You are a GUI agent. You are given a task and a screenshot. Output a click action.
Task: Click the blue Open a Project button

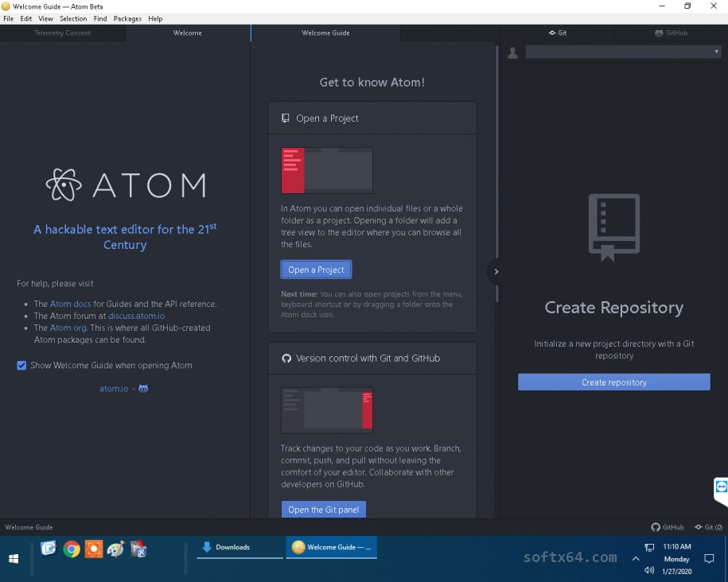tap(316, 270)
